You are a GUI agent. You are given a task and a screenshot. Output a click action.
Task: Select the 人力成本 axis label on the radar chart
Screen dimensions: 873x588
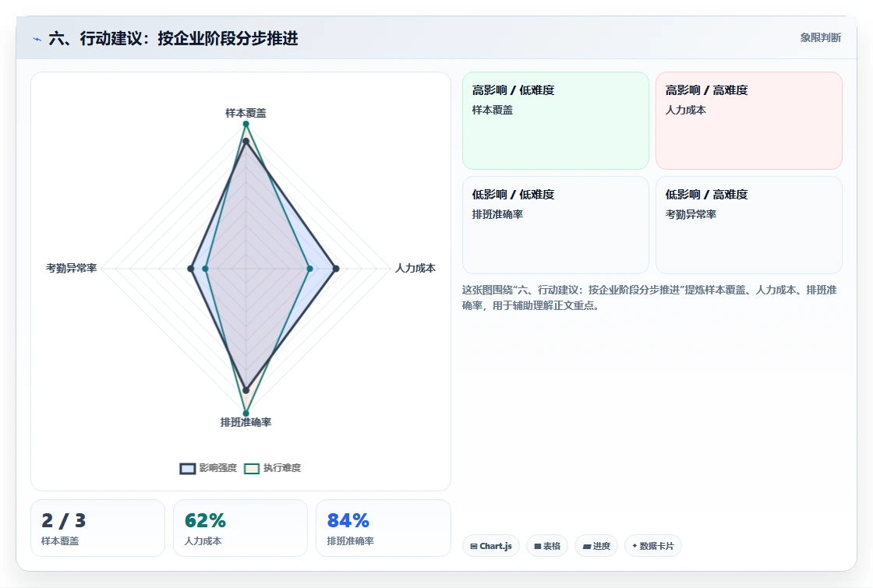coord(415,268)
